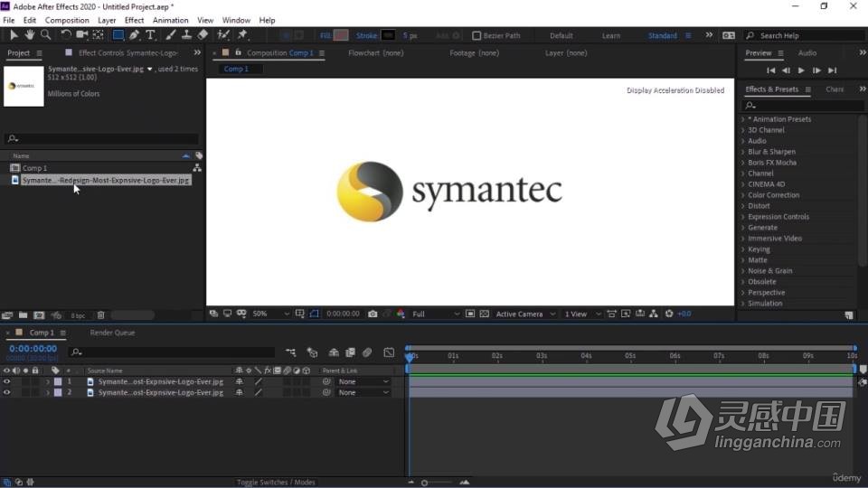Select the Rectangle shape tool
The height and width of the screenshot is (488, 868).
tap(118, 35)
